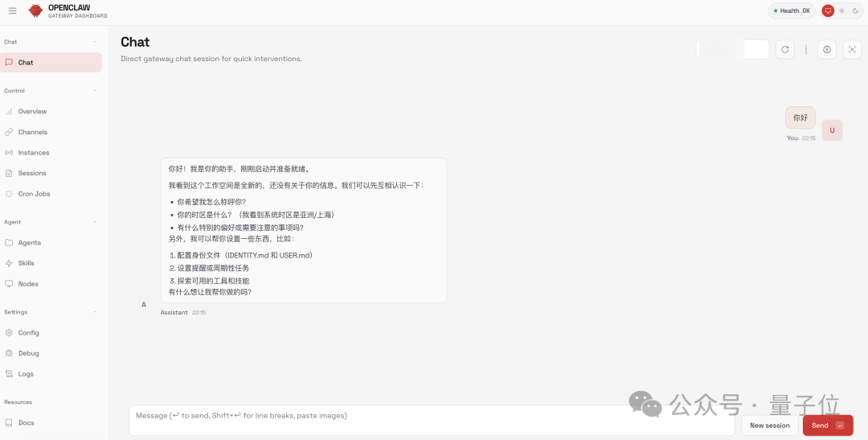This screenshot has width=868, height=440.
Task: Click the Assistant 22:15 label
Action: [x=182, y=313]
